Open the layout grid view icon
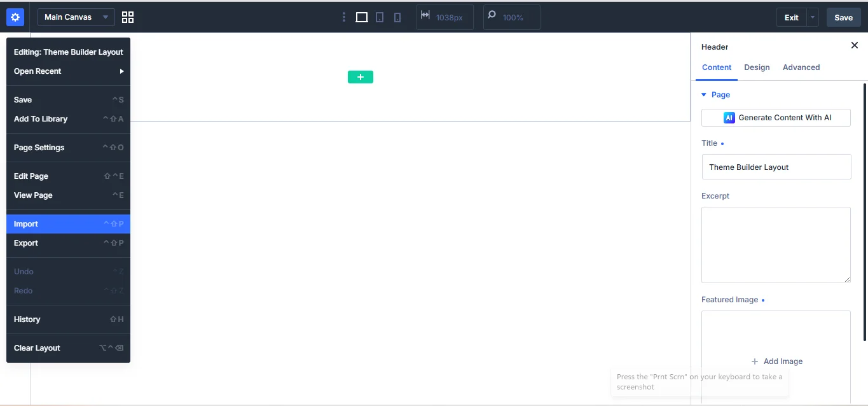This screenshot has height=406, width=868. click(x=128, y=17)
